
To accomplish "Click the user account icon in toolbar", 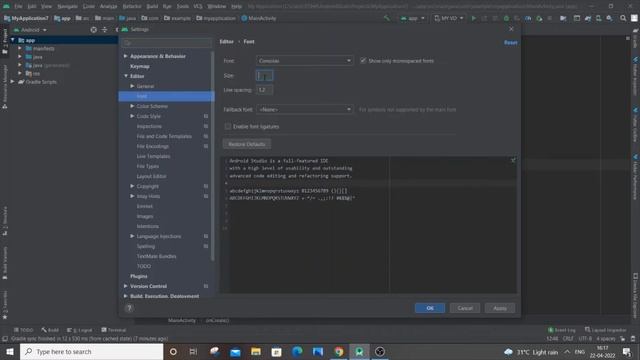I will (634, 18).
